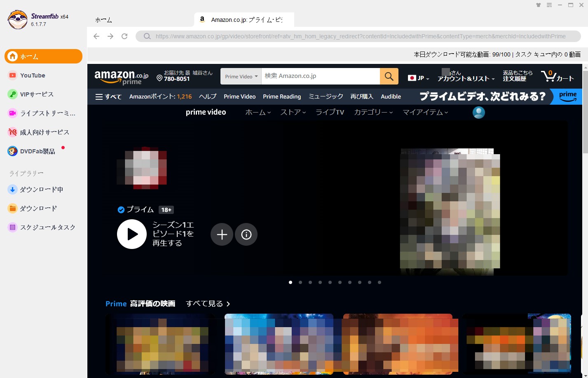588x378 pixels.
Task: Open ミュージック nav link
Action: coord(326,96)
